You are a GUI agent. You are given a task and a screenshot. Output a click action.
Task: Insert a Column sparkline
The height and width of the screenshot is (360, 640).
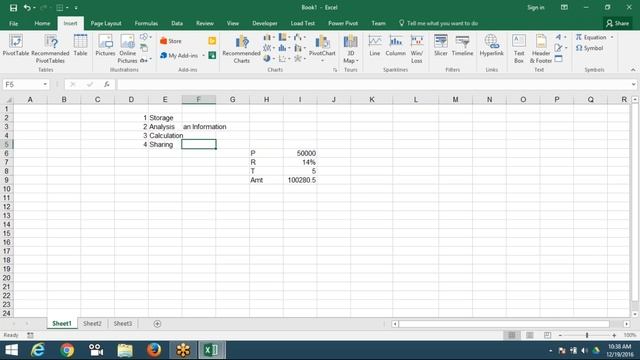(x=396, y=46)
